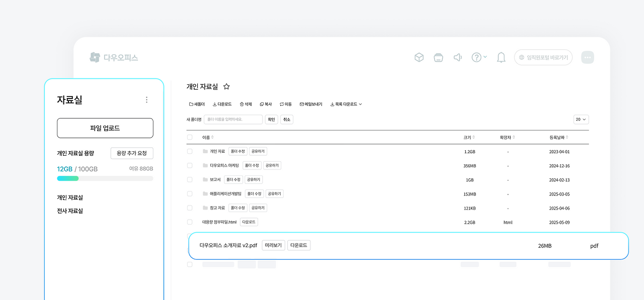Click the 새폴더 toolbar button
This screenshot has width=644, height=300.
(197, 104)
